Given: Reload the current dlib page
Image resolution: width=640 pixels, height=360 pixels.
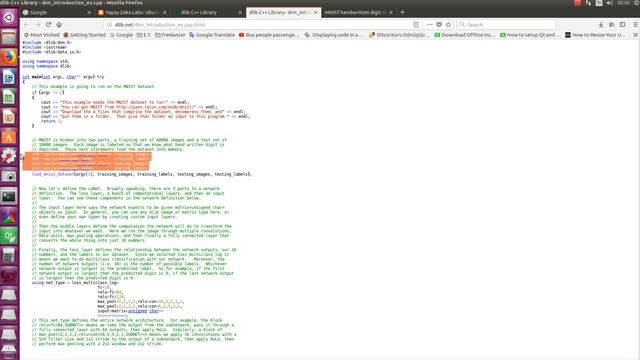Looking at the screenshot, I should tap(49, 24).
